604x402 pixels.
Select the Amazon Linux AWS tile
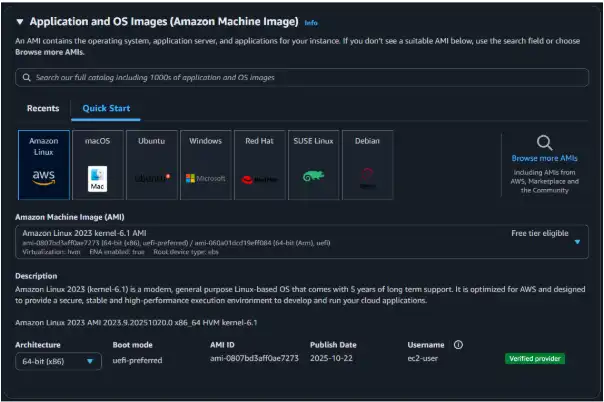pyautogui.click(x=44, y=160)
